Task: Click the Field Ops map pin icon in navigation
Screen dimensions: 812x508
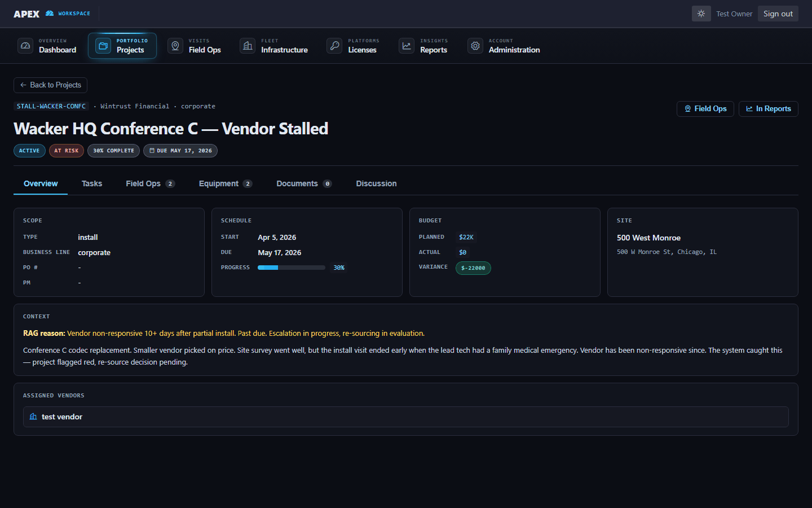Action: 175,46
